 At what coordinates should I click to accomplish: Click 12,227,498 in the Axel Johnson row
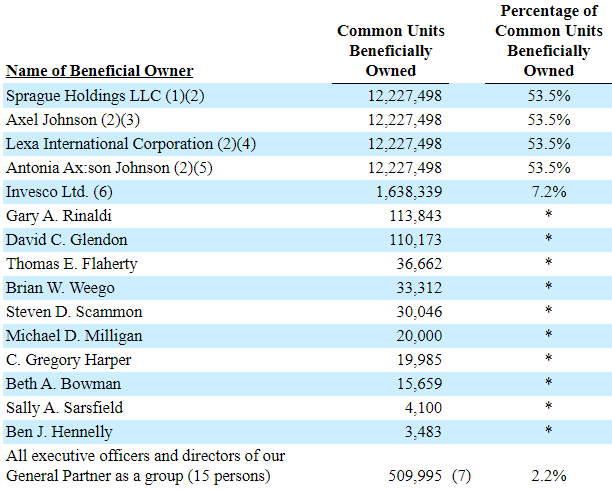click(x=405, y=120)
